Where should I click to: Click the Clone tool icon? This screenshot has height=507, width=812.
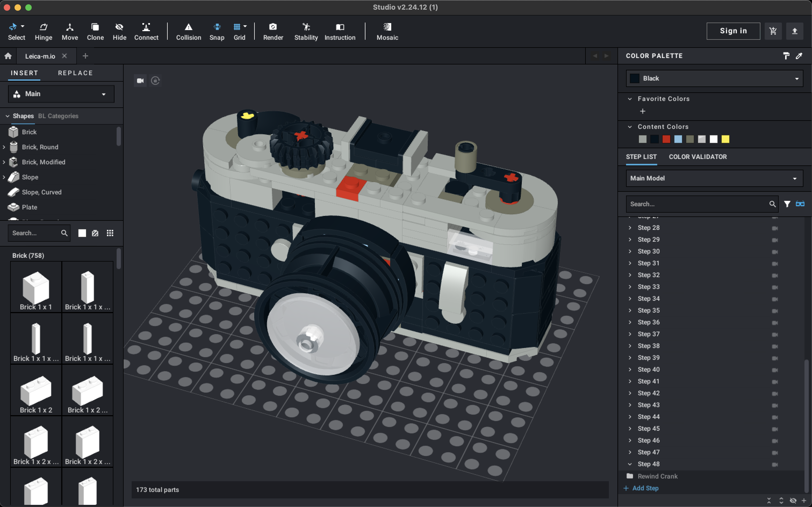click(95, 27)
